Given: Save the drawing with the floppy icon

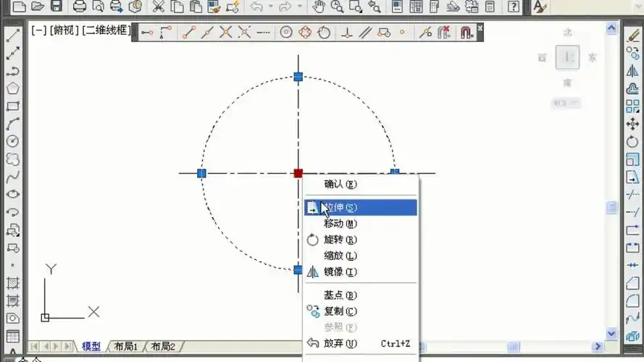Looking at the screenshot, I should coord(57,7).
